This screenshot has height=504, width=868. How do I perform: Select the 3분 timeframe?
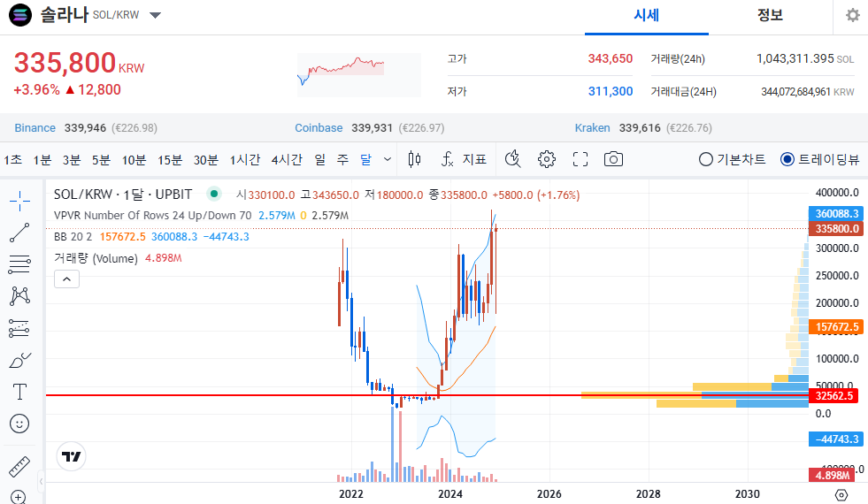pyautogui.click(x=72, y=160)
